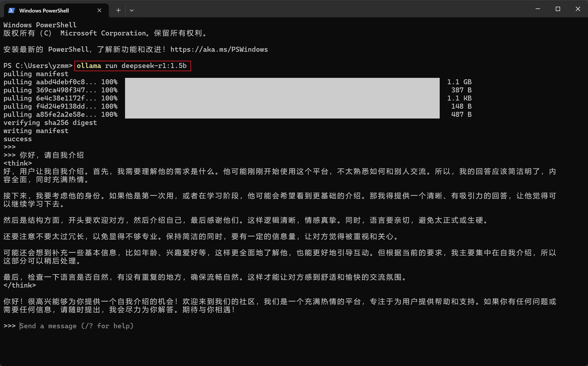Viewport: 588px width, 366px height.
Task: Click the paragraph starting '然后是结构方面'
Action: [x=246, y=220]
